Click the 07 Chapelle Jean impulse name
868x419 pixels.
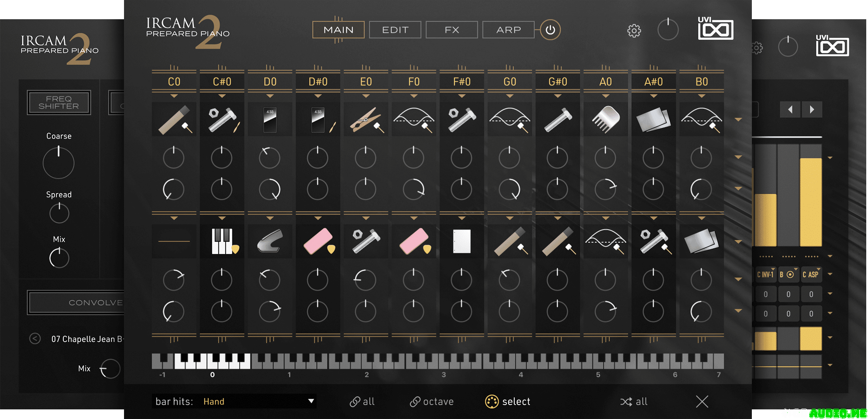87,339
